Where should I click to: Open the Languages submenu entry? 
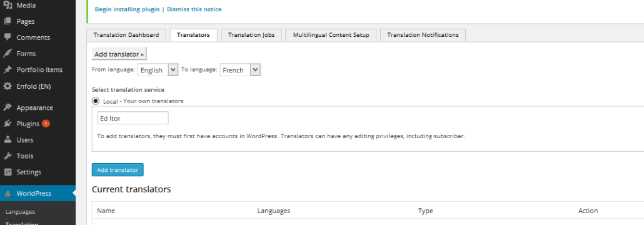click(20, 212)
